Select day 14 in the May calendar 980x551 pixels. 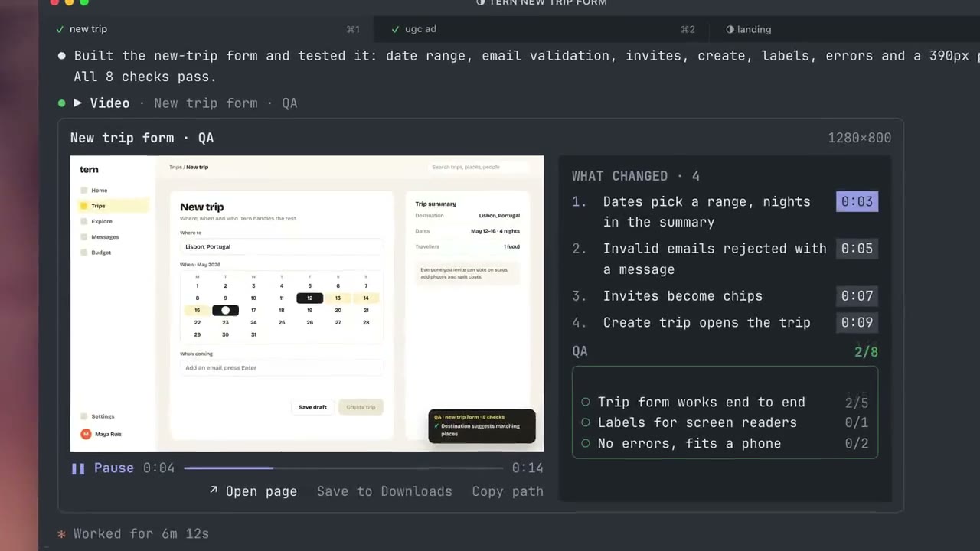click(x=366, y=298)
